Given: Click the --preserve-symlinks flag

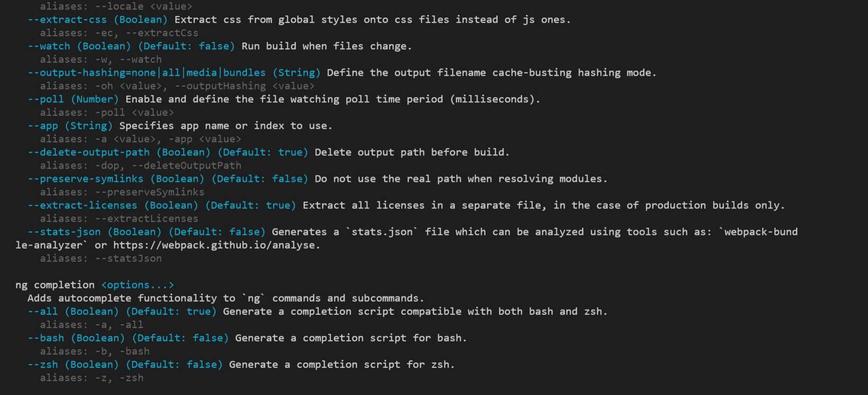Looking at the screenshot, I should tap(85, 179).
